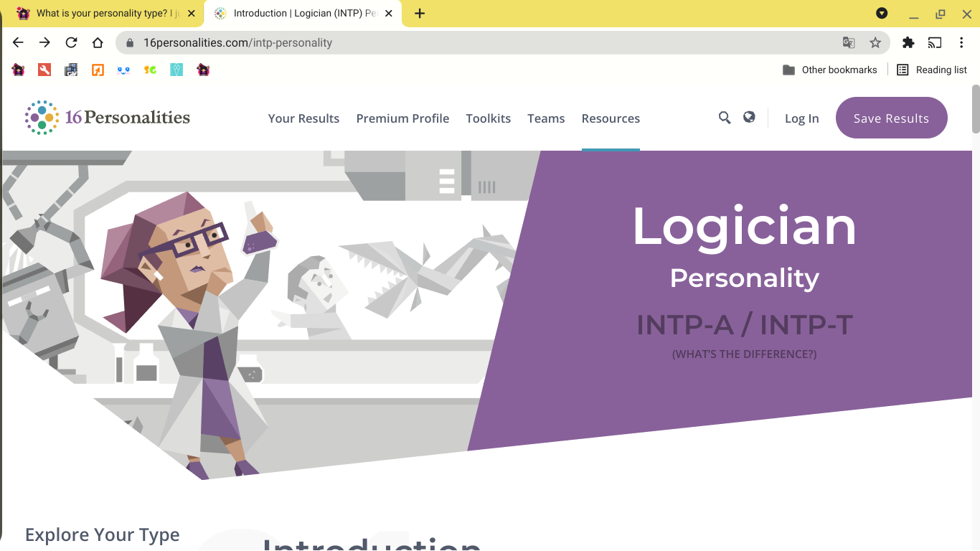The width and height of the screenshot is (980, 551).
Task: Open the language globe icon
Action: [749, 117]
